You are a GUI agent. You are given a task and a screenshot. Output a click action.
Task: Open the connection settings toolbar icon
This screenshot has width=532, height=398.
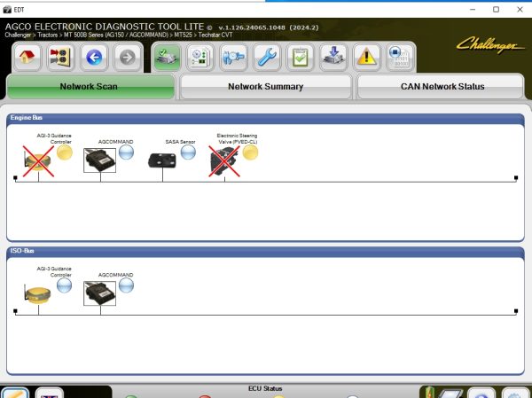60,58
